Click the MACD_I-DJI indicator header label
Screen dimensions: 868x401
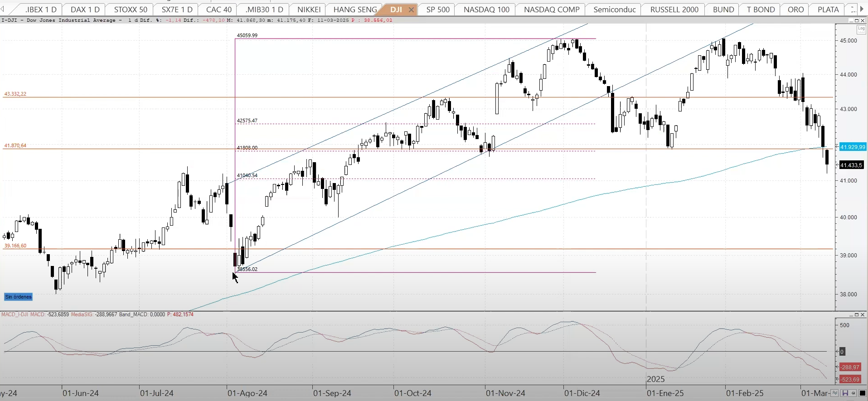coord(15,314)
